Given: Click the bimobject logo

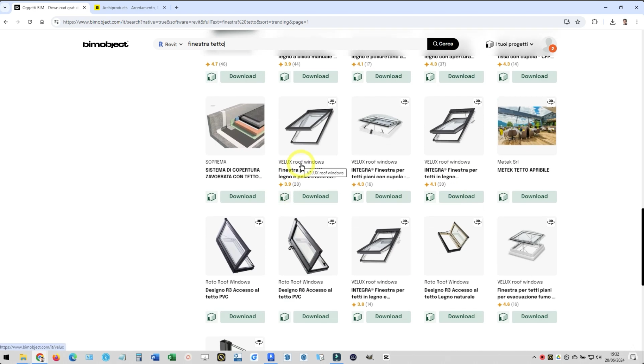Looking at the screenshot, I should pyautogui.click(x=106, y=44).
